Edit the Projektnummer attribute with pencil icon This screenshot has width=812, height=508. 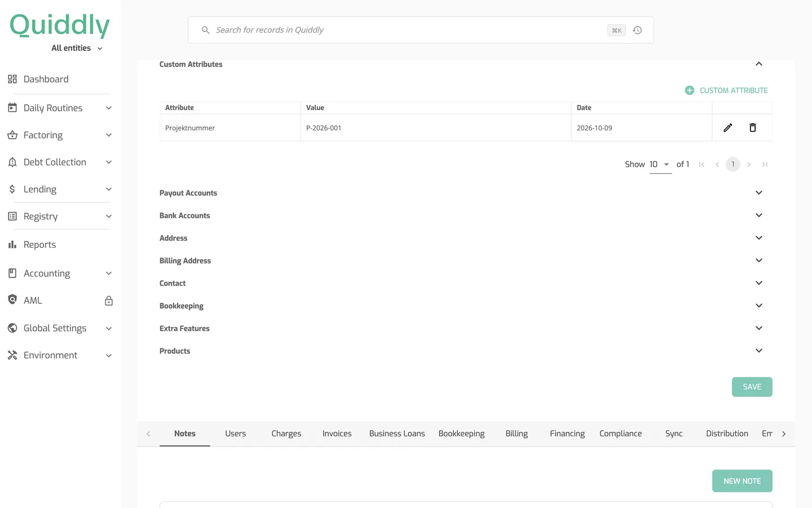728,128
